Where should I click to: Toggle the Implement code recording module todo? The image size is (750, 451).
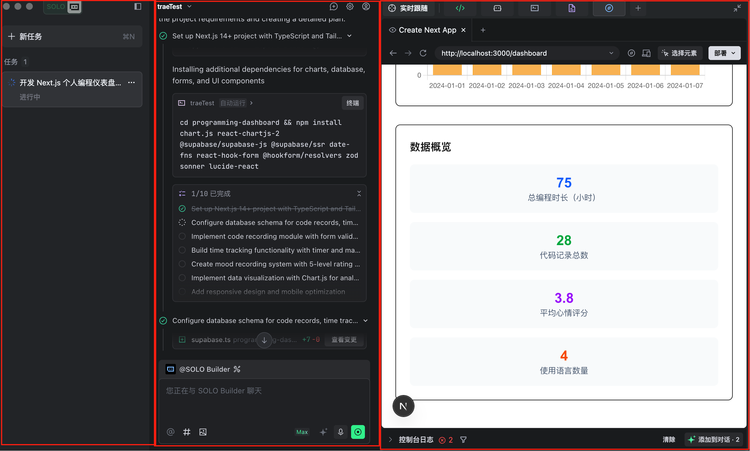182,236
